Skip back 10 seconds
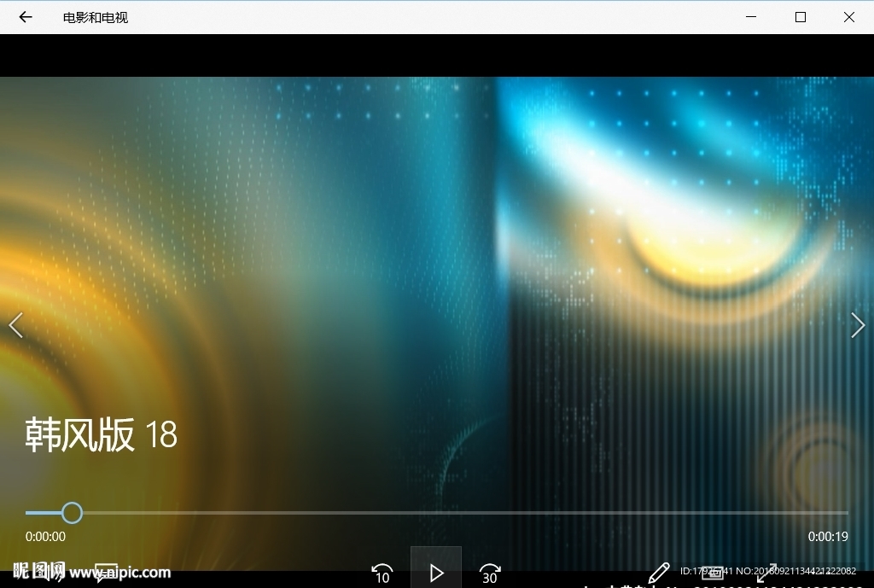 click(x=382, y=573)
